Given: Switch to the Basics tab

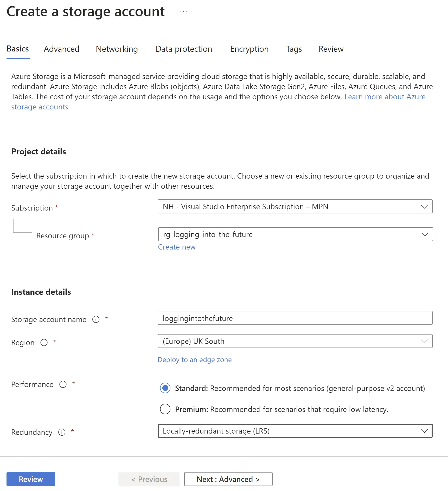Looking at the screenshot, I should click(x=18, y=49).
